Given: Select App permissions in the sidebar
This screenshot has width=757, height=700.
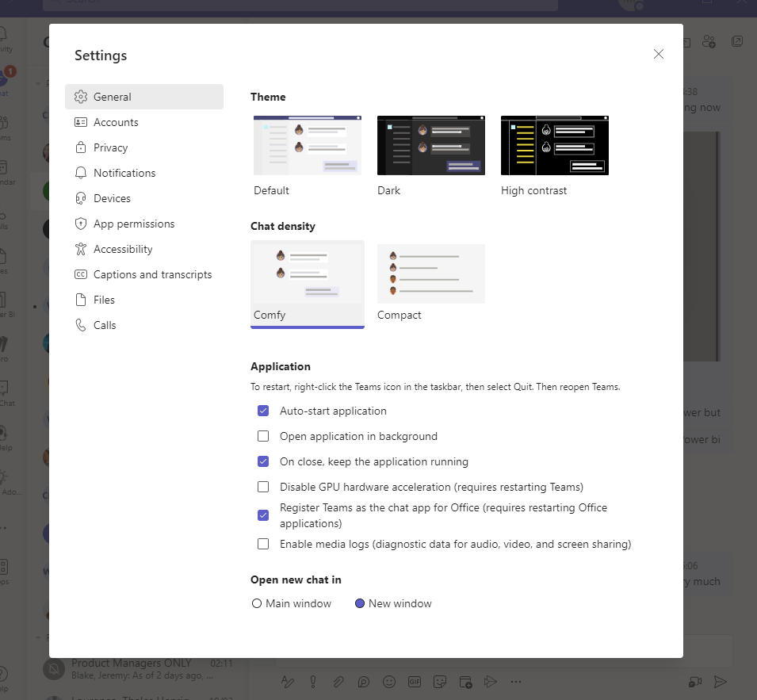Looking at the screenshot, I should point(143,224).
